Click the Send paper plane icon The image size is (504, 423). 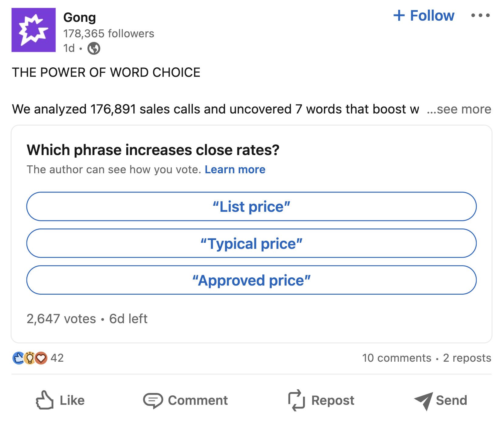coord(424,401)
